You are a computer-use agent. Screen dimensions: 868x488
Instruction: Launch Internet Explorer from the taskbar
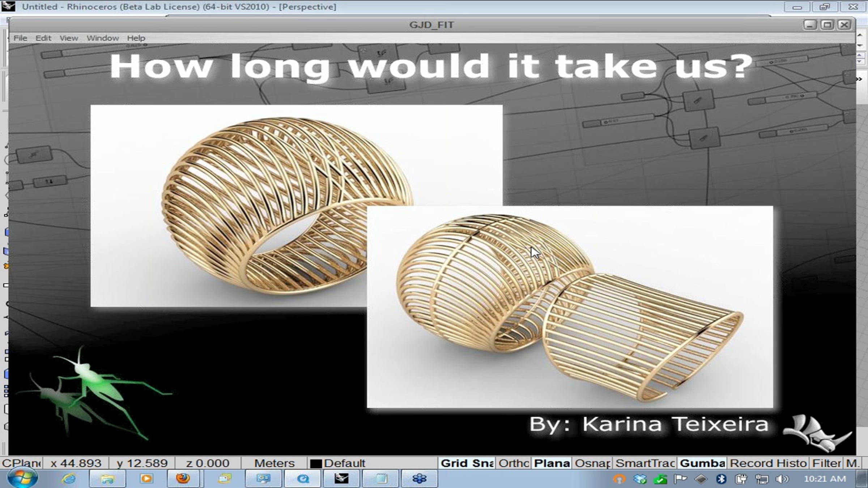coord(68,479)
